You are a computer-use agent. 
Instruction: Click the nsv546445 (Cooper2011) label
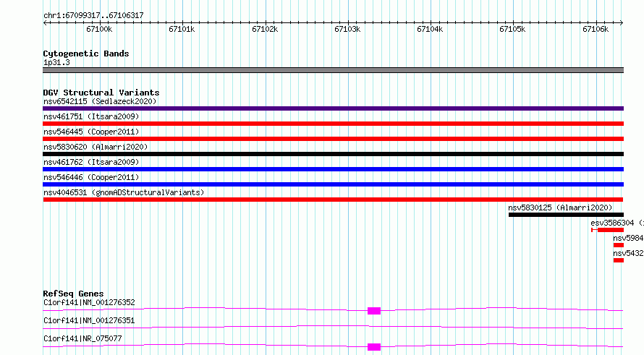(x=91, y=132)
